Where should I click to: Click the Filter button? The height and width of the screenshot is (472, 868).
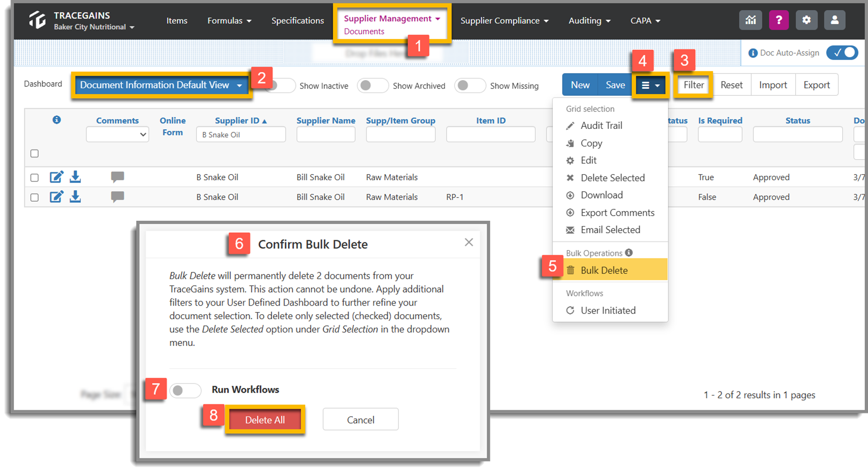click(x=693, y=85)
